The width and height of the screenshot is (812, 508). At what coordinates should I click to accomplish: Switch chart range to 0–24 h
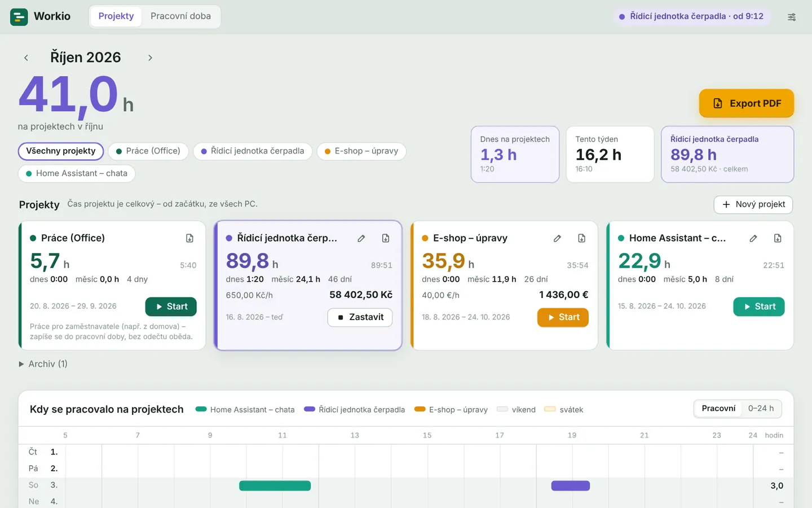761,409
